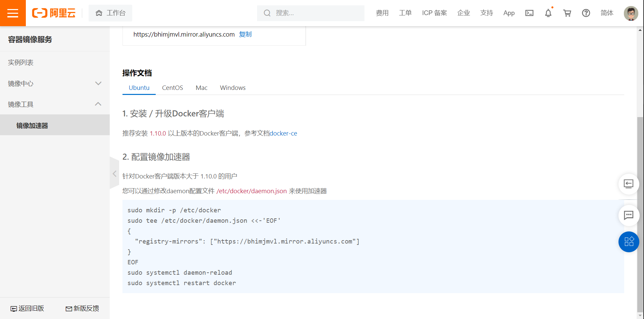Click the mirror URL https://bhimjmvl.mirror.aliyuncs.com text
Viewport: 644px width, 319px height.
[x=184, y=34]
